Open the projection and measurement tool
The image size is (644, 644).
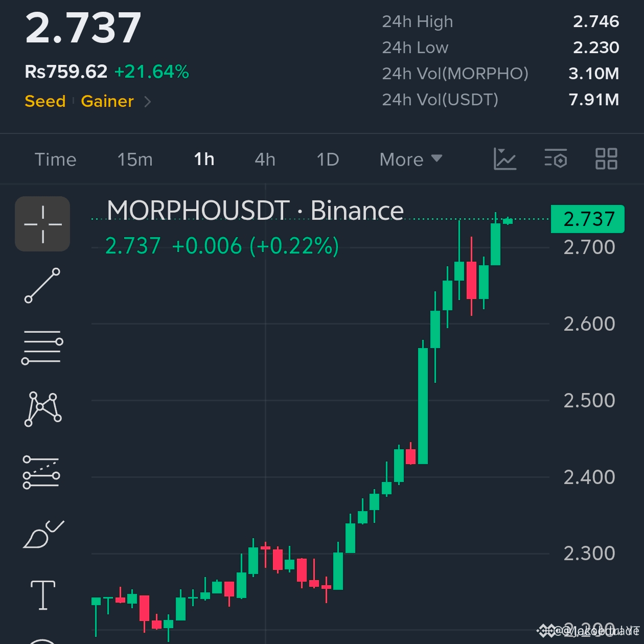(41, 472)
